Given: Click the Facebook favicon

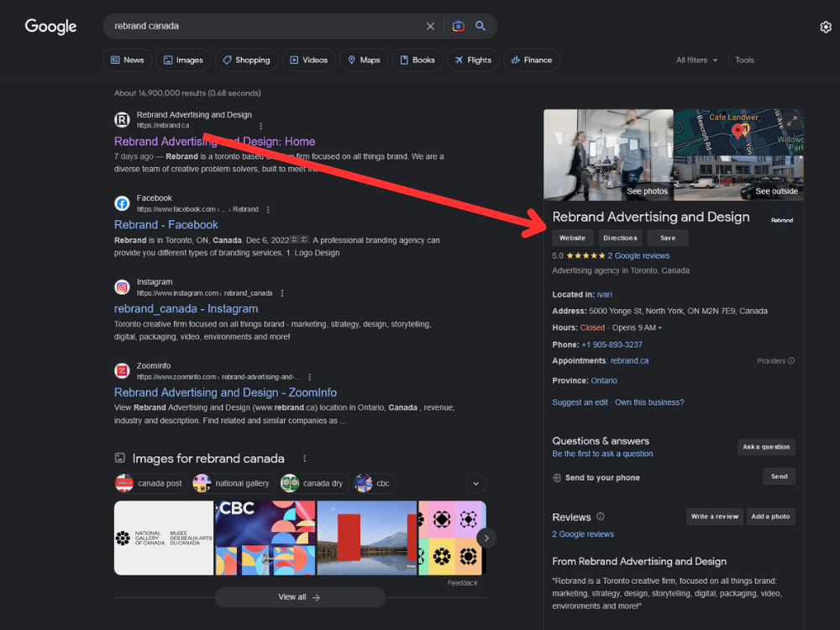Looking at the screenshot, I should [122, 203].
